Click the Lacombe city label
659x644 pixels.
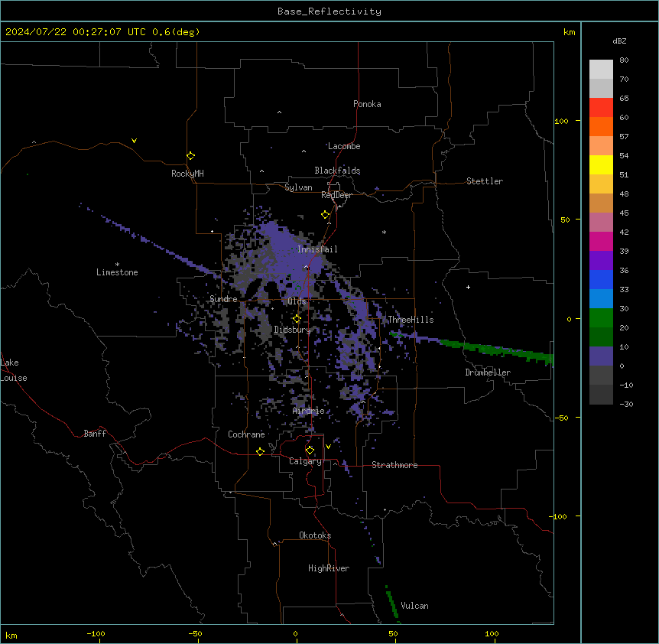(x=344, y=146)
